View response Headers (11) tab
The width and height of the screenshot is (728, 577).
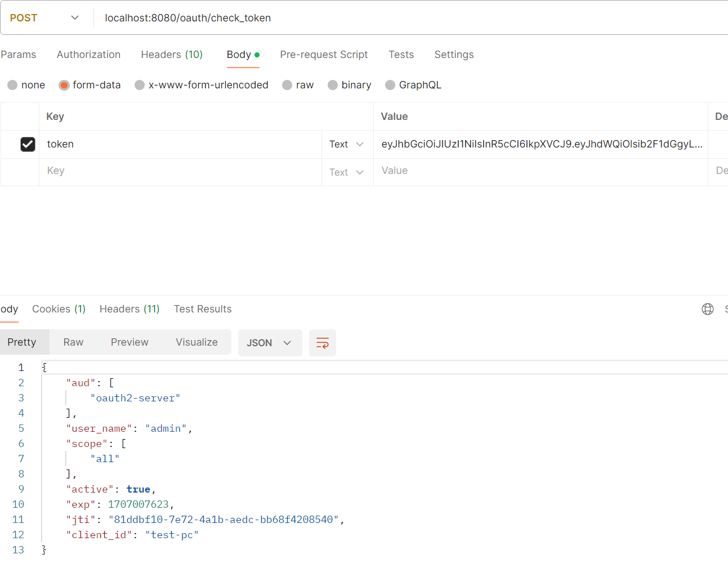129,309
